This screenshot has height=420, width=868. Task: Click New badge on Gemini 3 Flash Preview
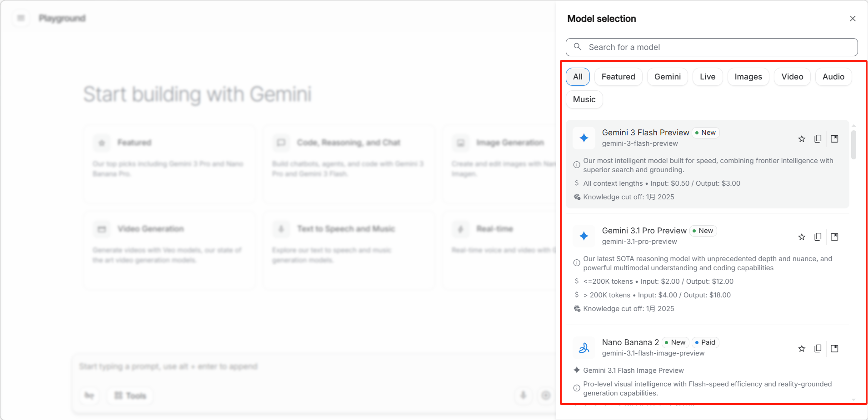pos(705,133)
